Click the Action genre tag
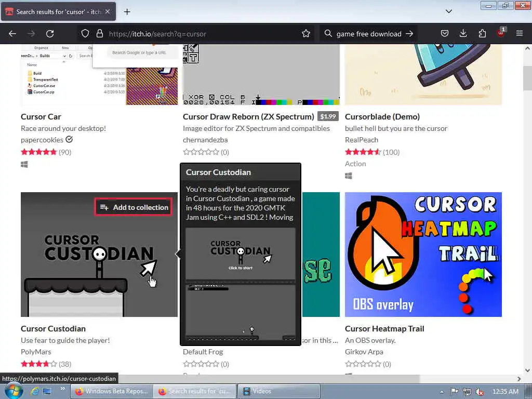The image size is (532, 399). pyautogui.click(x=355, y=164)
